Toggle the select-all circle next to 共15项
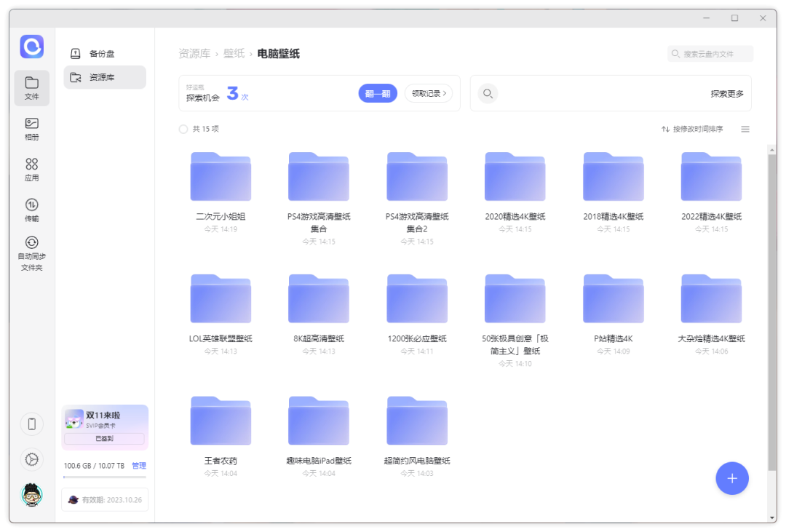This screenshot has height=532, width=786. coord(183,129)
